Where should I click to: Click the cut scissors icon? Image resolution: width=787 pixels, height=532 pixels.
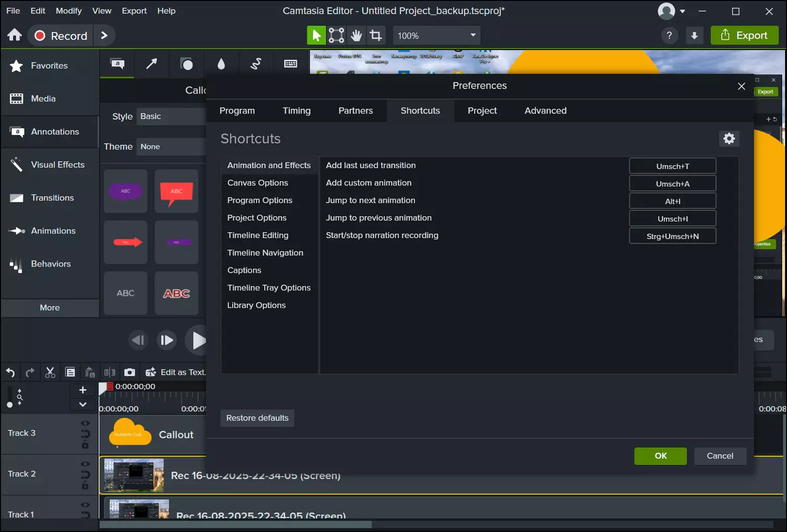tap(50, 372)
